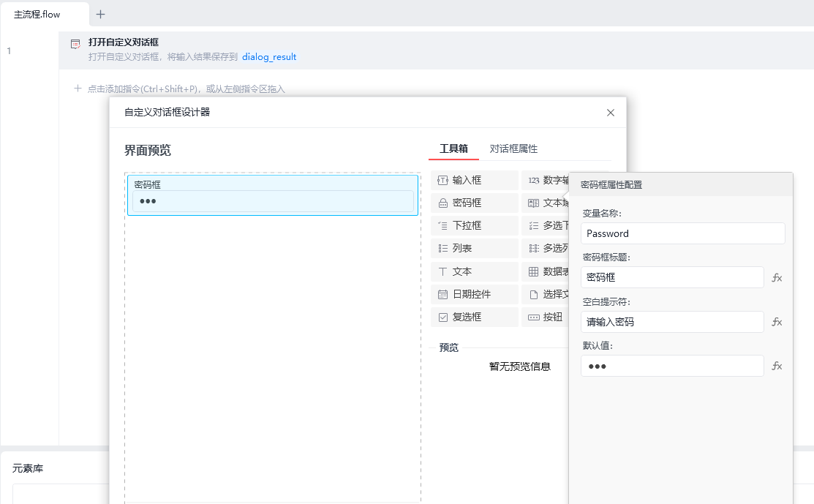Select the 工具箱 tab
This screenshot has width=814, height=504.
point(453,148)
